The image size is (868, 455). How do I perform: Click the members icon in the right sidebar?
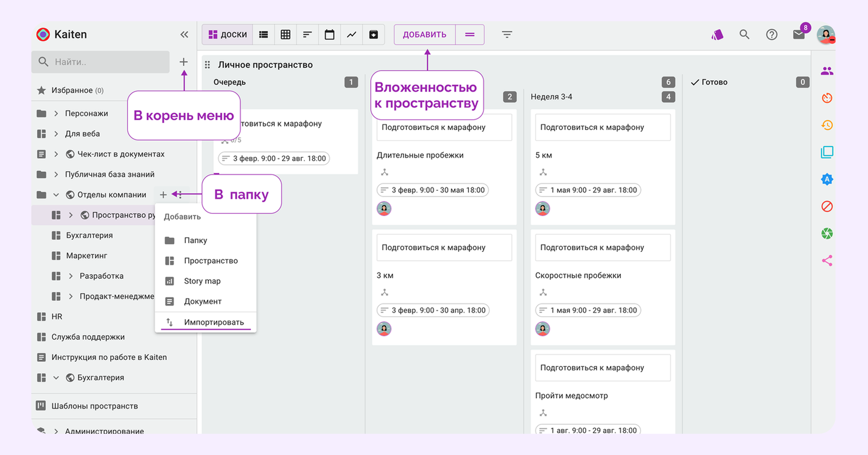(827, 70)
